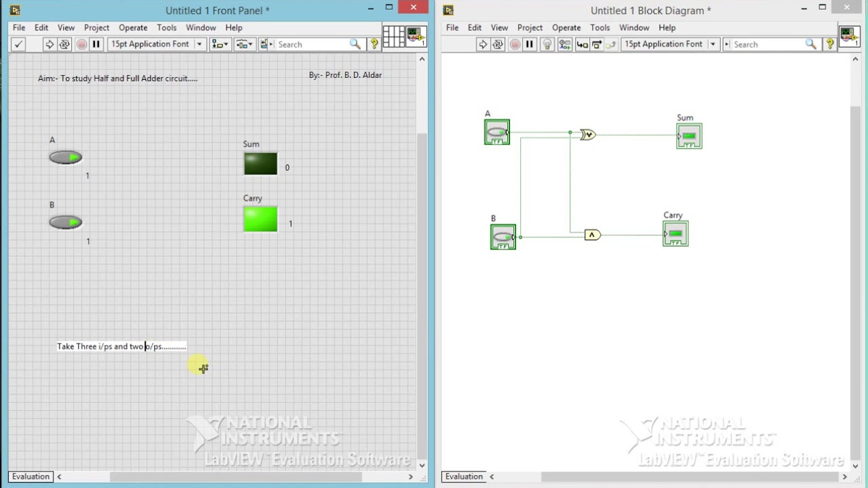Click the Enter Text checkmark in Front Panel

(18, 44)
